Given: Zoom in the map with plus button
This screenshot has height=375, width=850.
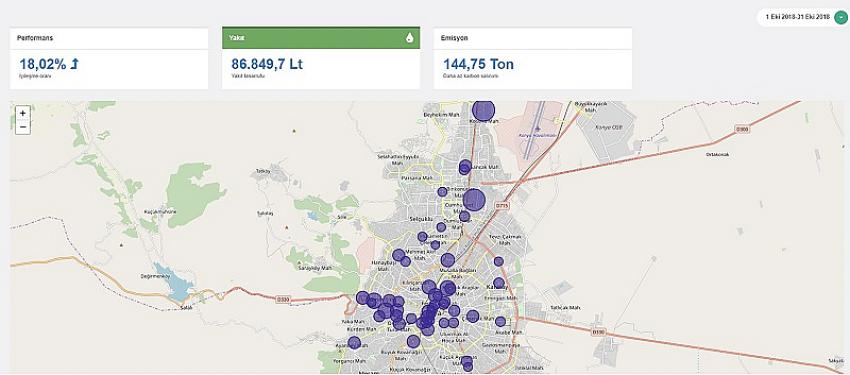Looking at the screenshot, I should 23,113.
